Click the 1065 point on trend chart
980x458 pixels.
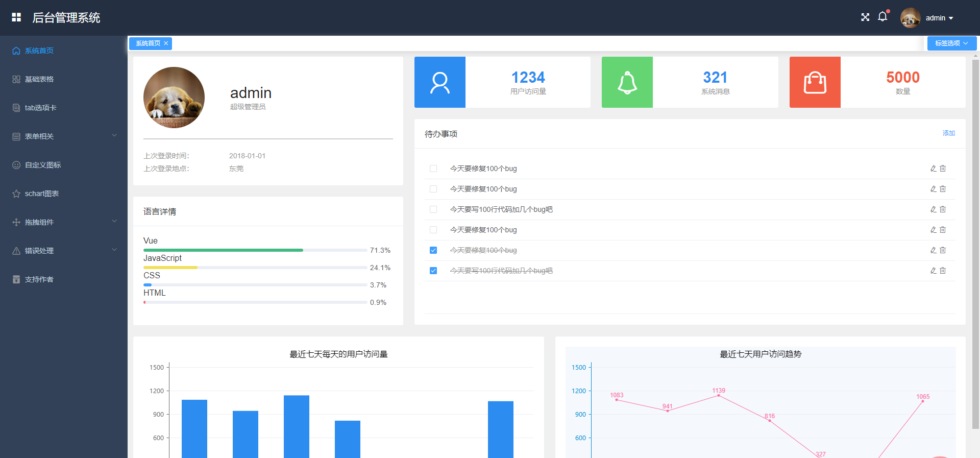(x=923, y=401)
